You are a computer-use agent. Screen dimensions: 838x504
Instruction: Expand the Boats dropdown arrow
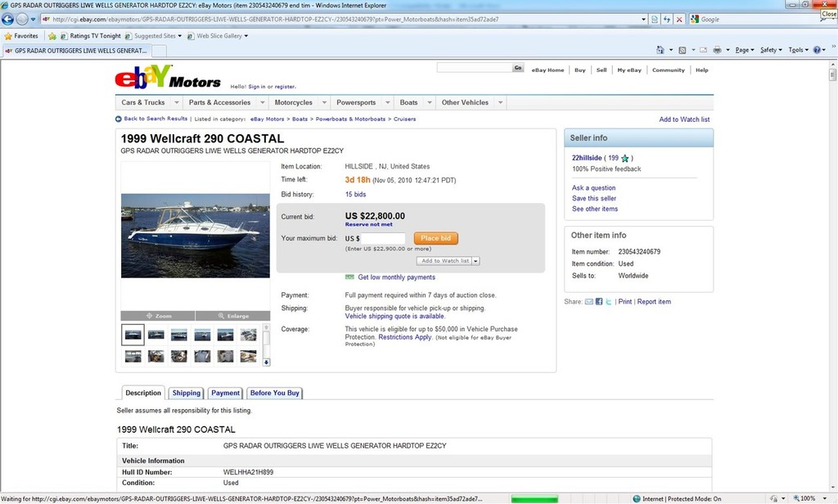(429, 102)
